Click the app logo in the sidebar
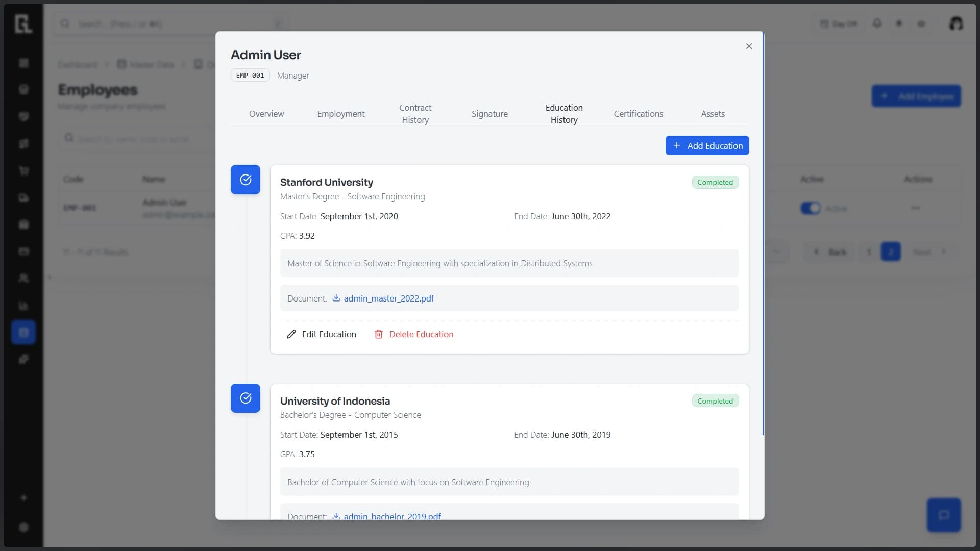This screenshot has width=980, height=551. (23, 23)
